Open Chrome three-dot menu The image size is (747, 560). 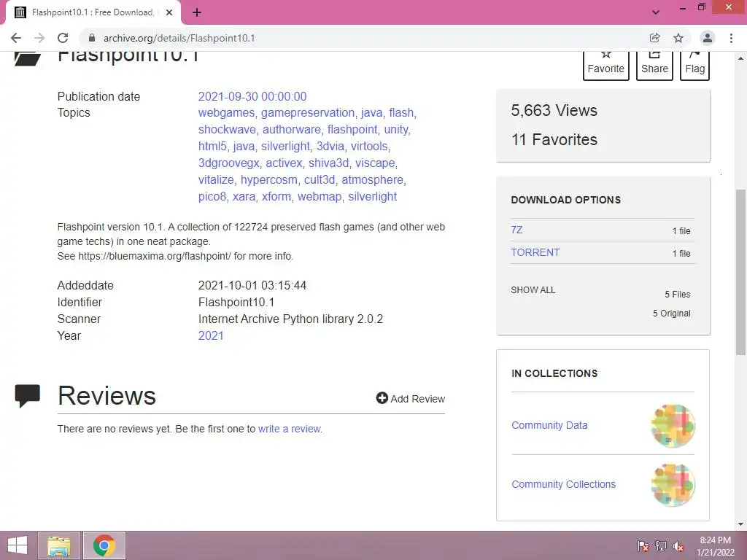click(x=731, y=38)
